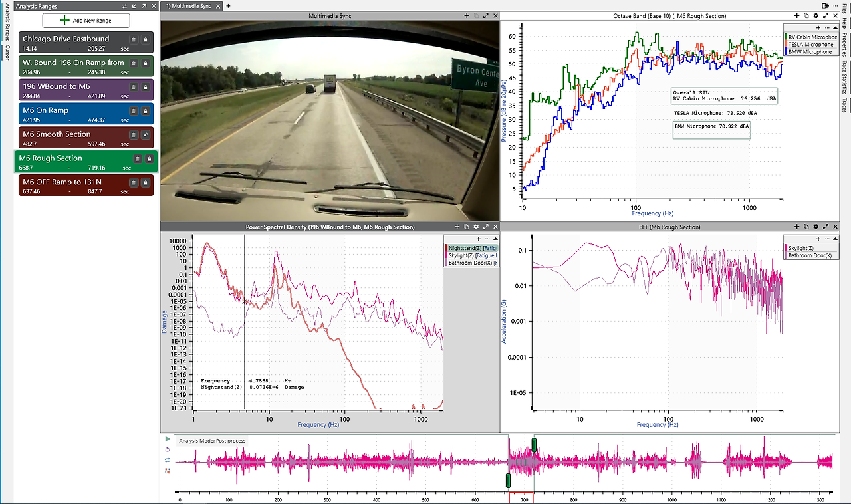This screenshot has width=851, height=504.
Task: Open Power Spectral Density settings gear
Action: click(x=476, y=227)
